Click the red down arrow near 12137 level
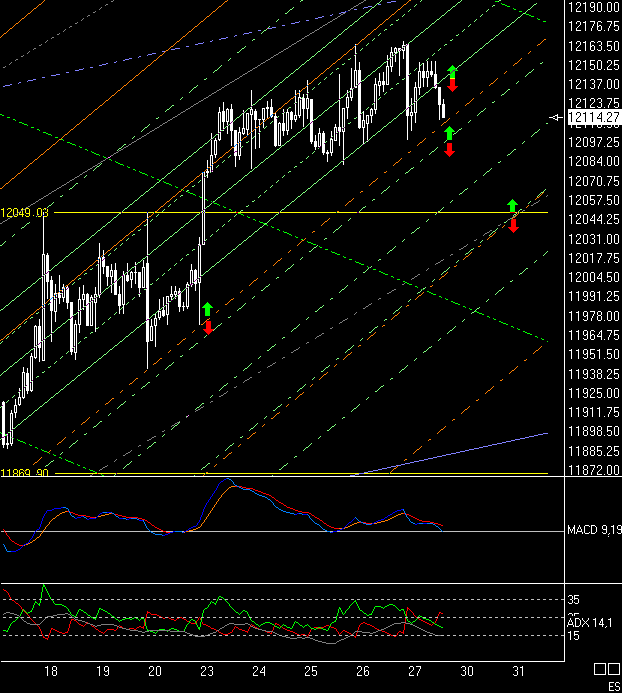Viewport: 622px width, 693px height. pos(452,84)
